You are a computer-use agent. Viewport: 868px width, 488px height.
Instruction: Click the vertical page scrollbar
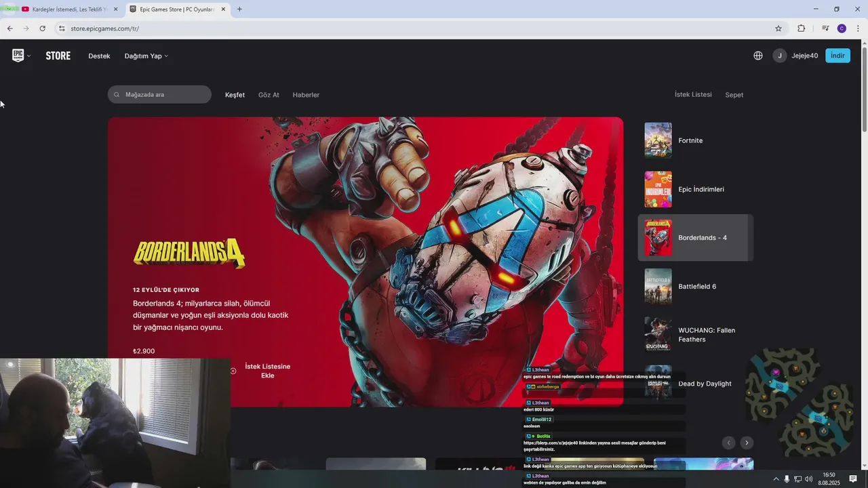[x=864, y=88]
